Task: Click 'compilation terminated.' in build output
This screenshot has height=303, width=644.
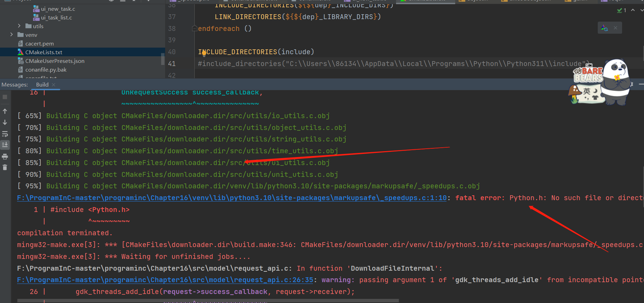Action: point(65,233)
